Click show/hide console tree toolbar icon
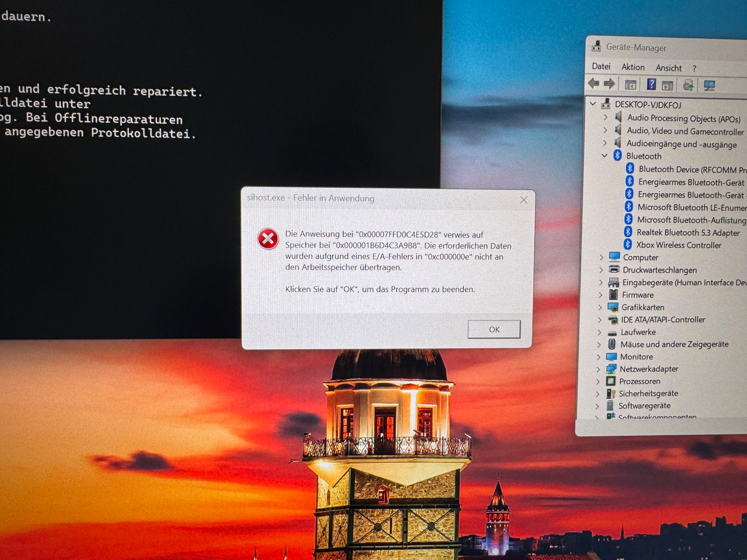 [630, 85]
